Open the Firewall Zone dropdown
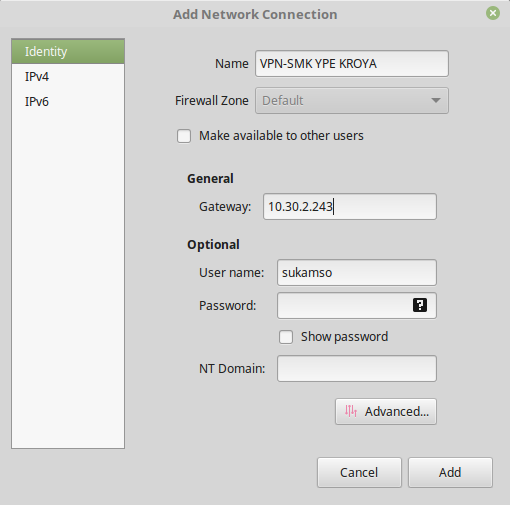Screen dimensions: 510x505 (x=352, y=100)
